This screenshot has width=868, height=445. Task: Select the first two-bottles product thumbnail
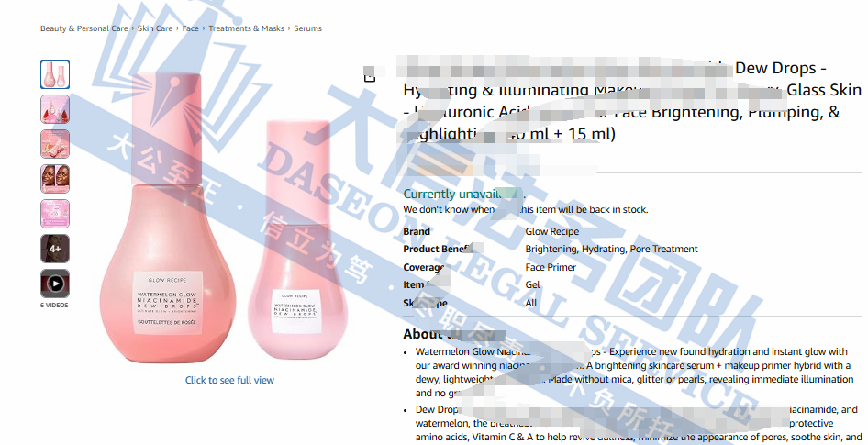click(x=55, y=74)
